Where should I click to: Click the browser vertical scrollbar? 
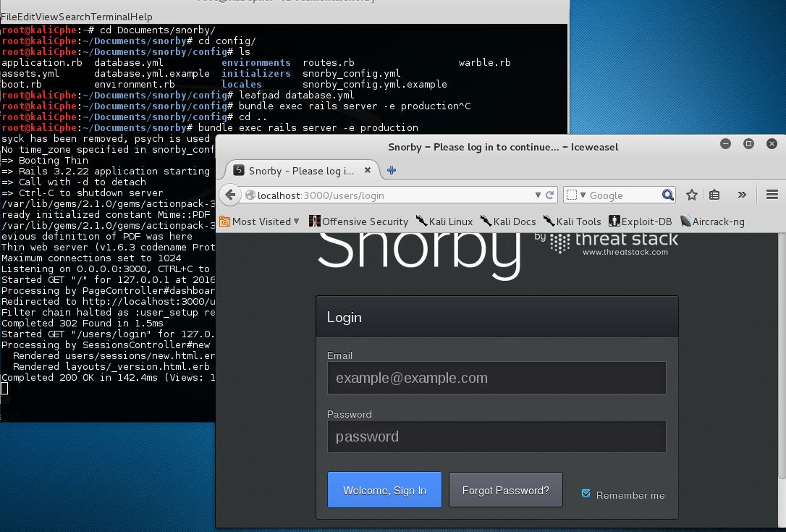coord(781,362)
